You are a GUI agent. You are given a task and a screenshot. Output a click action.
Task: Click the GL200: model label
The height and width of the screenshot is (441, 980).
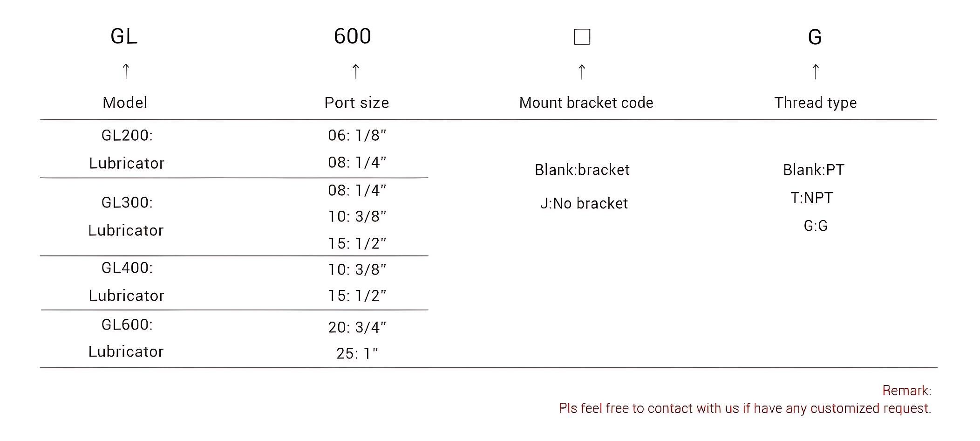127,135
